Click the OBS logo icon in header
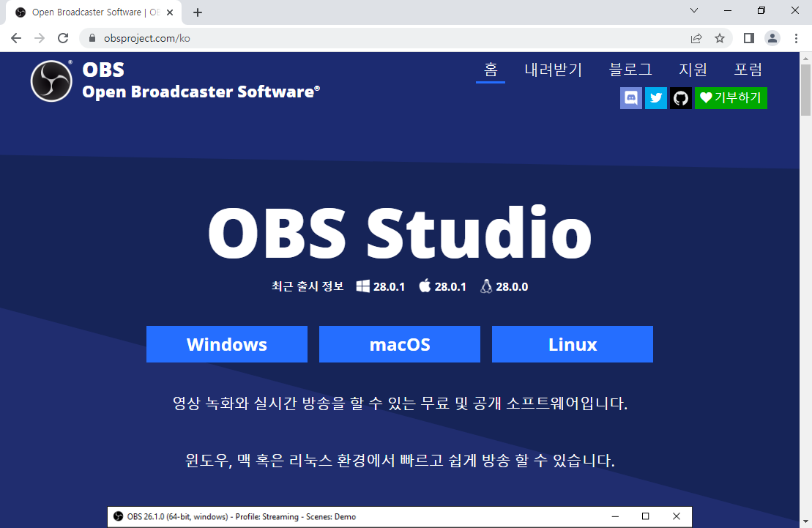The height and width of the screenshot is (528, 812). click(x=51, y=81)
